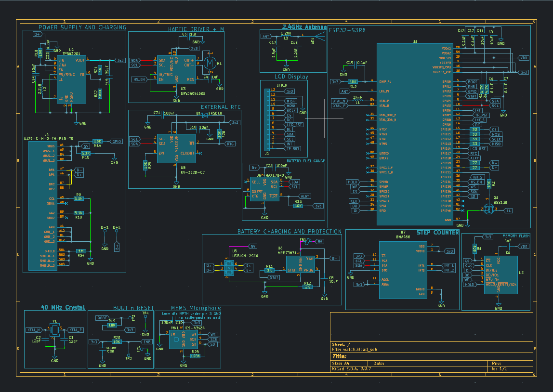Click the 'STEP COUNTER' heading
Viewport: 553px width, 392px height.
click(438, 232)
